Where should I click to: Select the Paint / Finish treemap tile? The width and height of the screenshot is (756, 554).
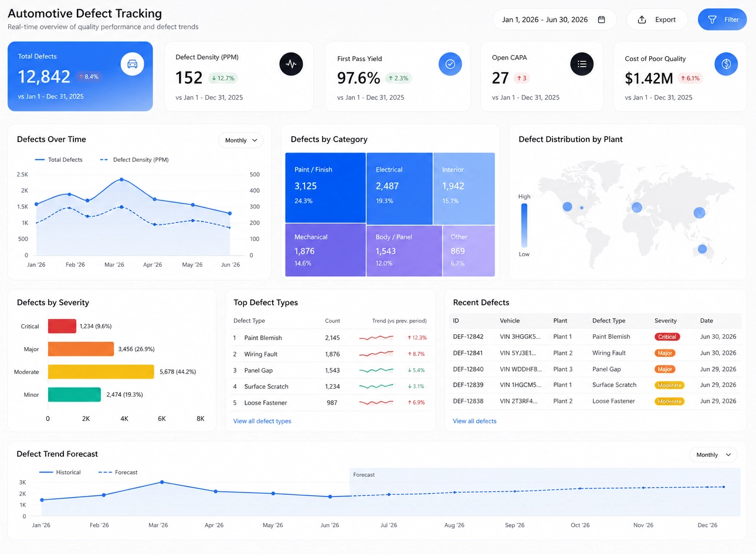pyautogui.click(x=326, y=188)
